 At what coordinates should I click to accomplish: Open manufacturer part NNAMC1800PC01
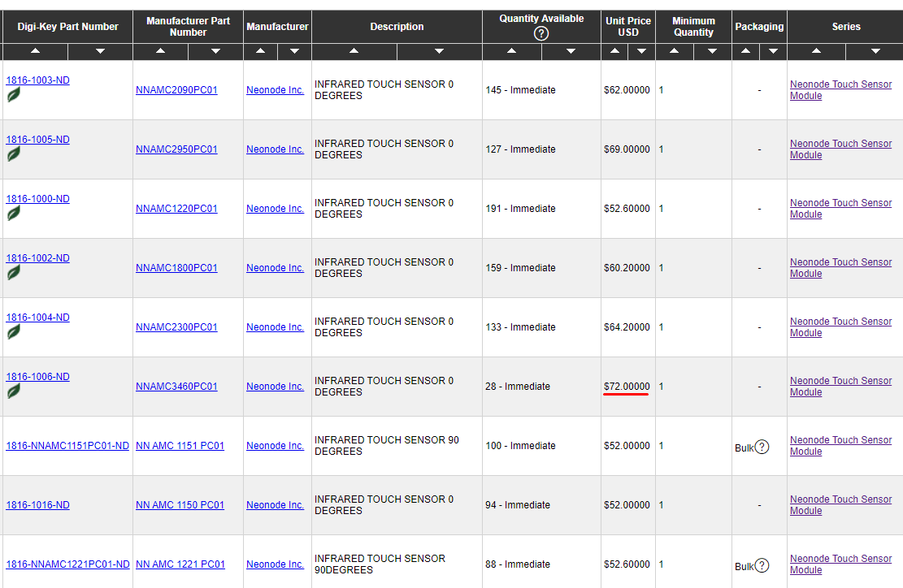177,267
